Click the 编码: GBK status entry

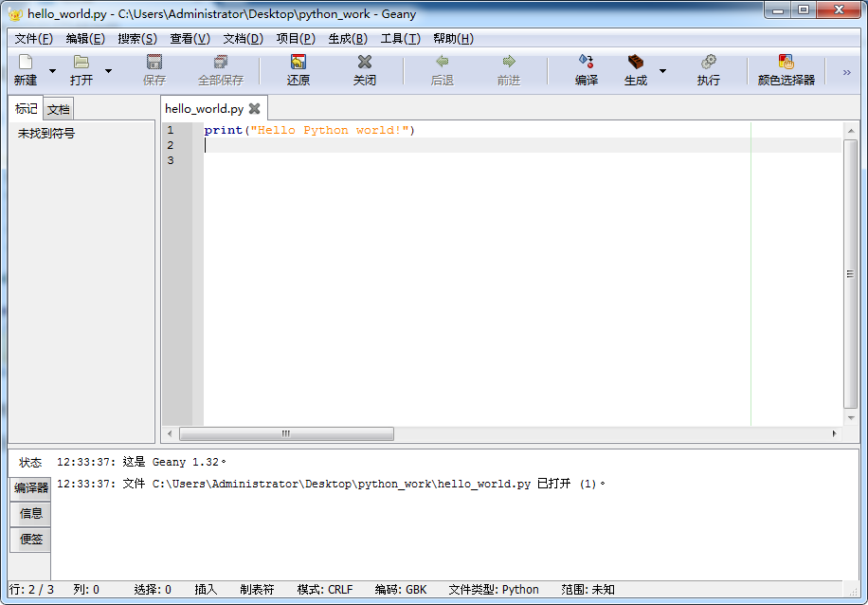[401, 590]
